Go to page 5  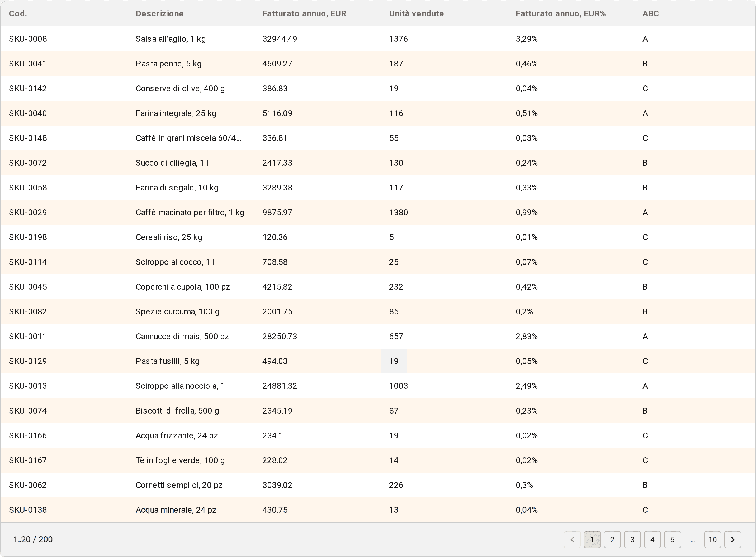pyautogui.click(x=673, y=540)
